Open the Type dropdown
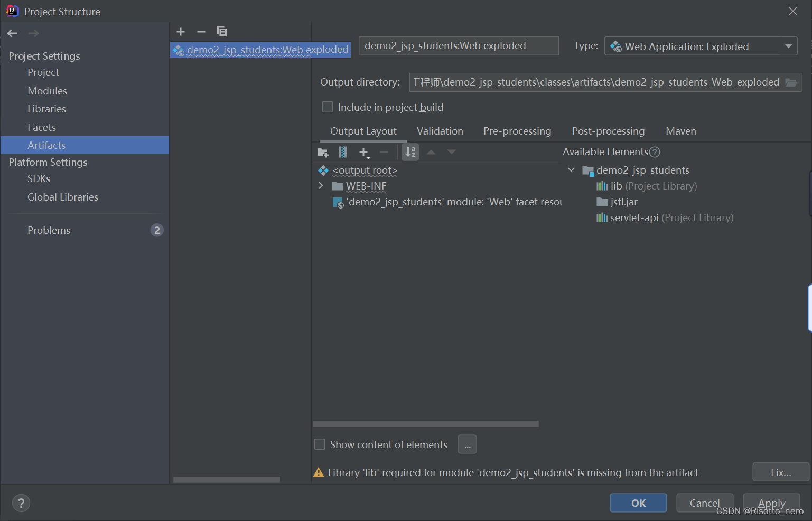 [x=701, y=46]
